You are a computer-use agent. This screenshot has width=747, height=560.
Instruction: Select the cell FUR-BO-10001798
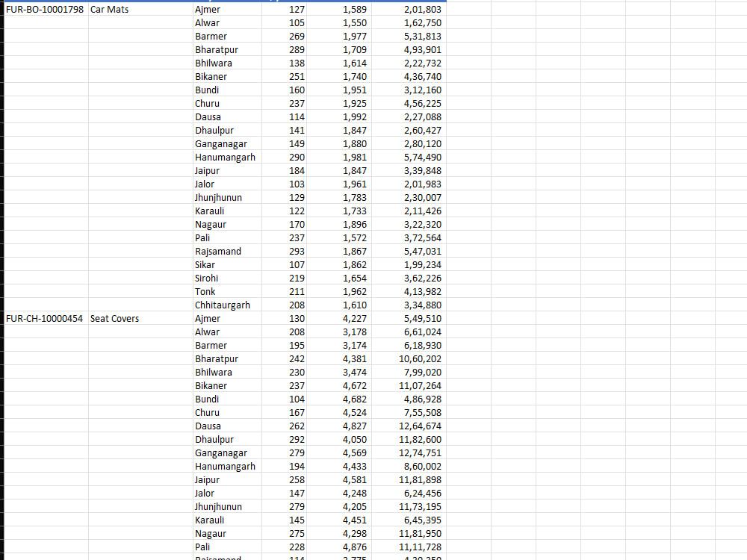46,10
